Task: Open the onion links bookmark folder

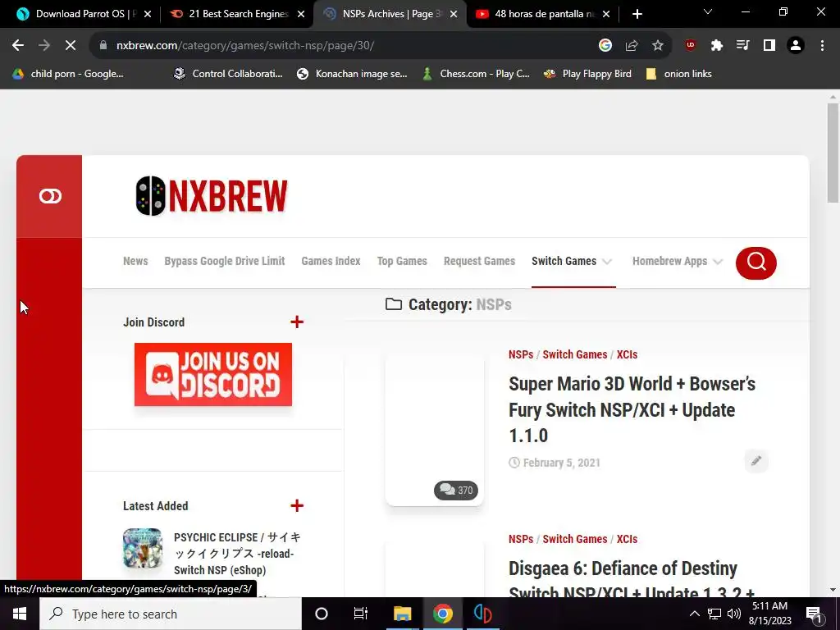Action: click(x=678, y=74)
